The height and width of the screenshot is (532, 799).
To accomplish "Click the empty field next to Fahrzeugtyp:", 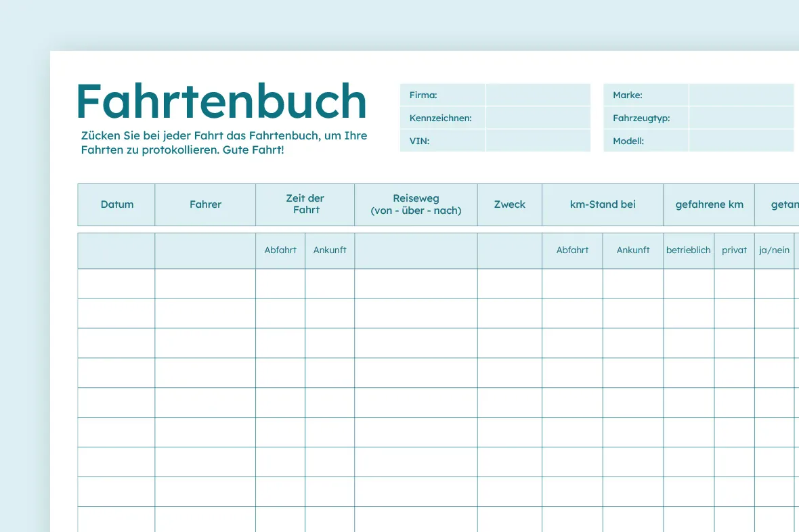I will (741, 118).
